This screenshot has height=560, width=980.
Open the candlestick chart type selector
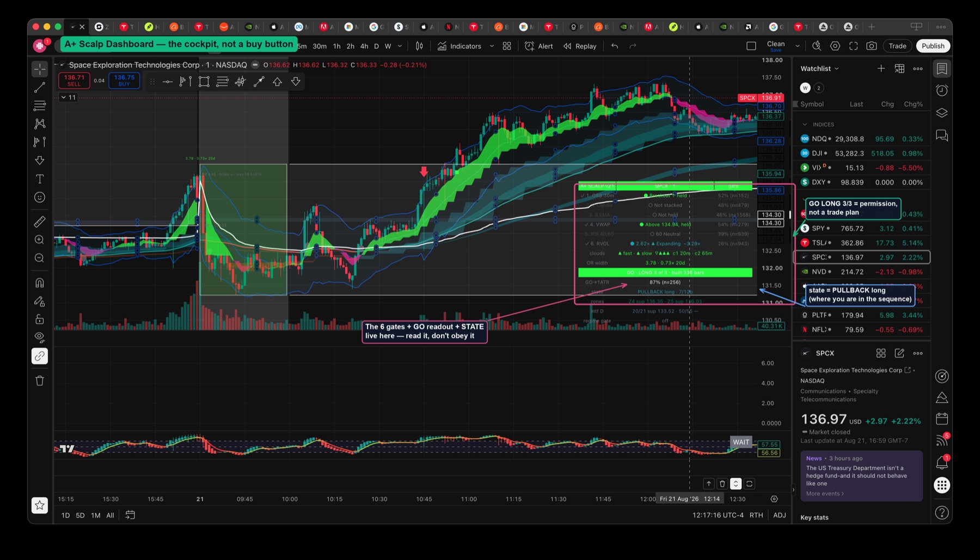point(419,46)
